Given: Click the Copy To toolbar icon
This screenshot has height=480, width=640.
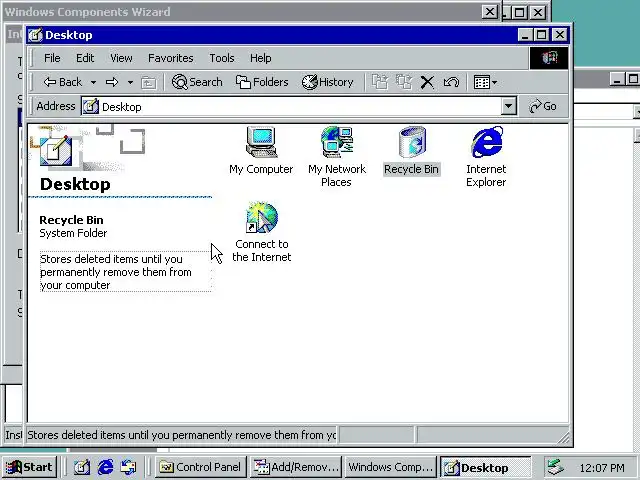Looking at the screenshot, I should [404, 82].
